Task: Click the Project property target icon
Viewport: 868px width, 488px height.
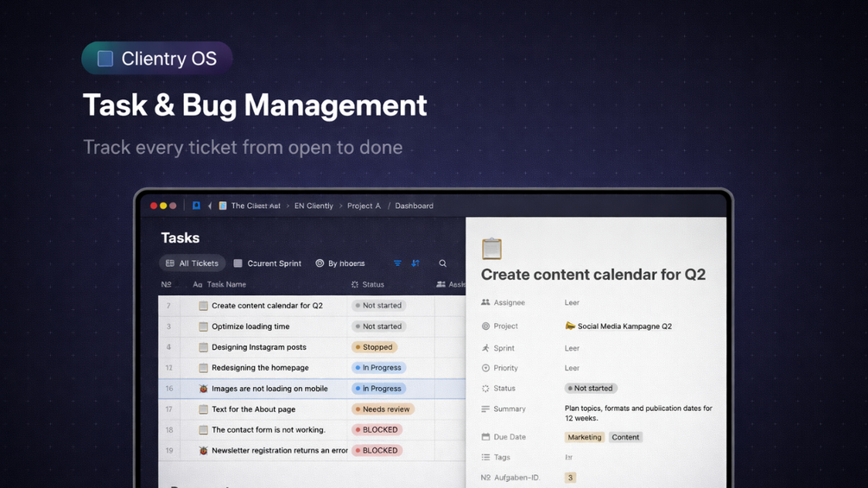Action: 485,326
